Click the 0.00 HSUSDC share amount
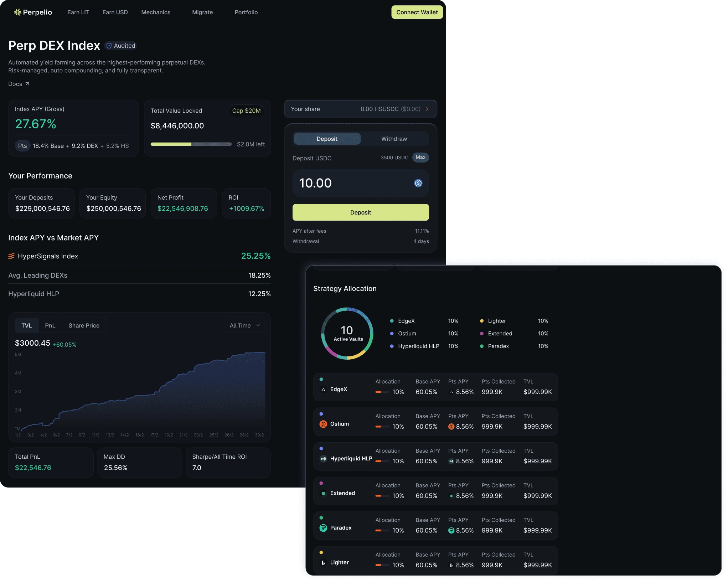 click(380, 109)
